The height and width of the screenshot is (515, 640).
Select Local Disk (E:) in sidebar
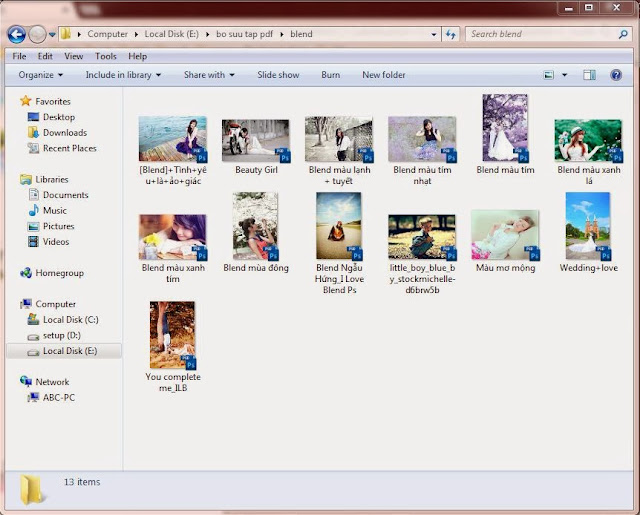(64, 351)
